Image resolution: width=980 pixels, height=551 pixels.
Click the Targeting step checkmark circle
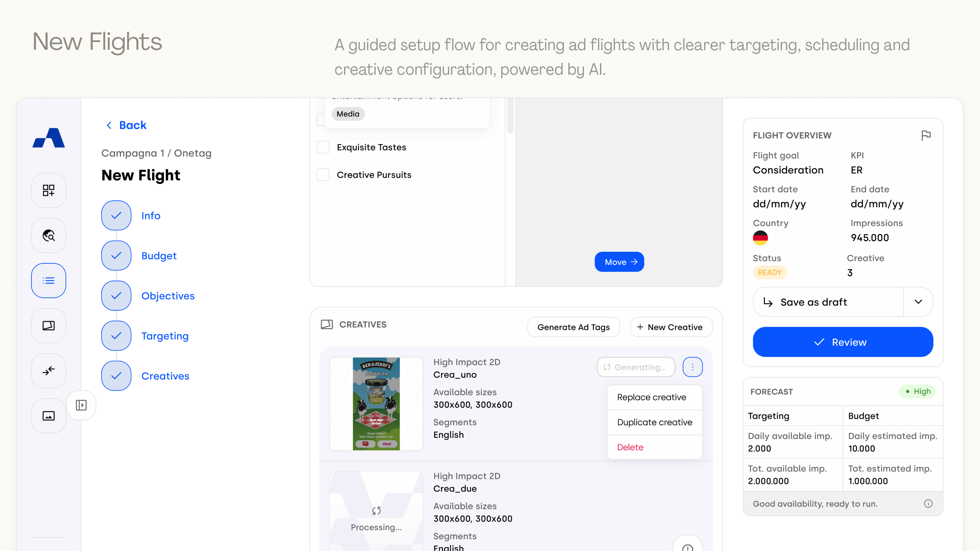pos(116,336)
